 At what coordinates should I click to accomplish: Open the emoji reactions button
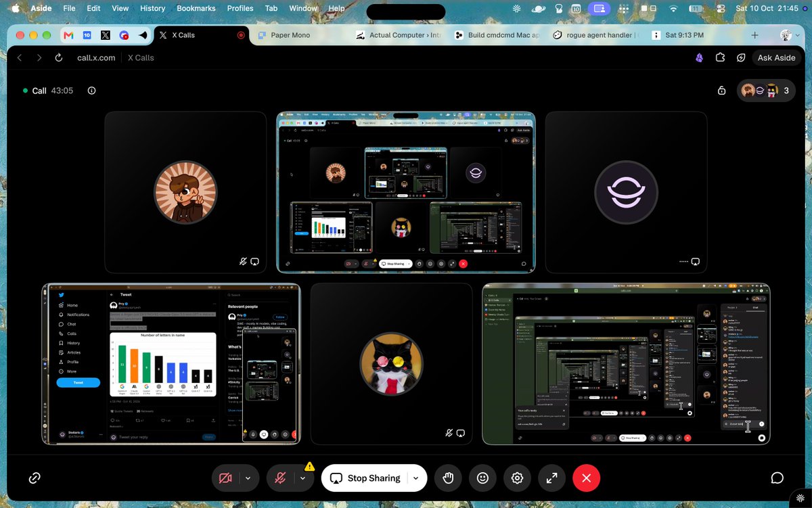coord(482,478)
